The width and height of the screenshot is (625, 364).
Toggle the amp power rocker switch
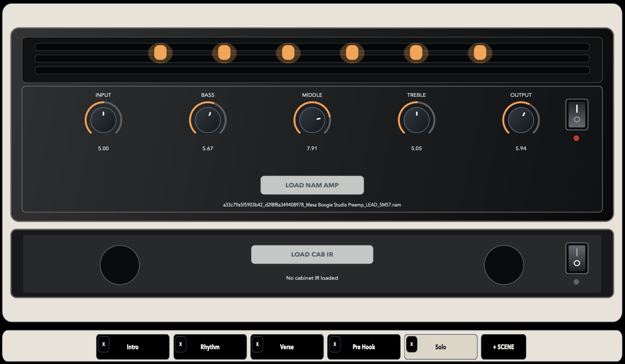[577, 114]
